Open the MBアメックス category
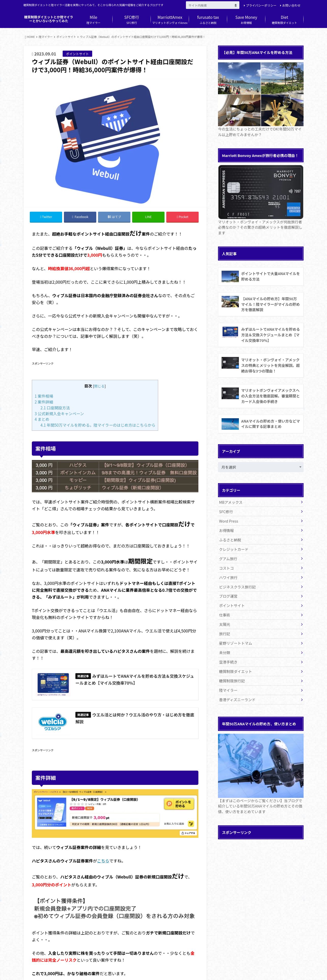Viewport: 327px width, 980px height. (x=261, y=502)
